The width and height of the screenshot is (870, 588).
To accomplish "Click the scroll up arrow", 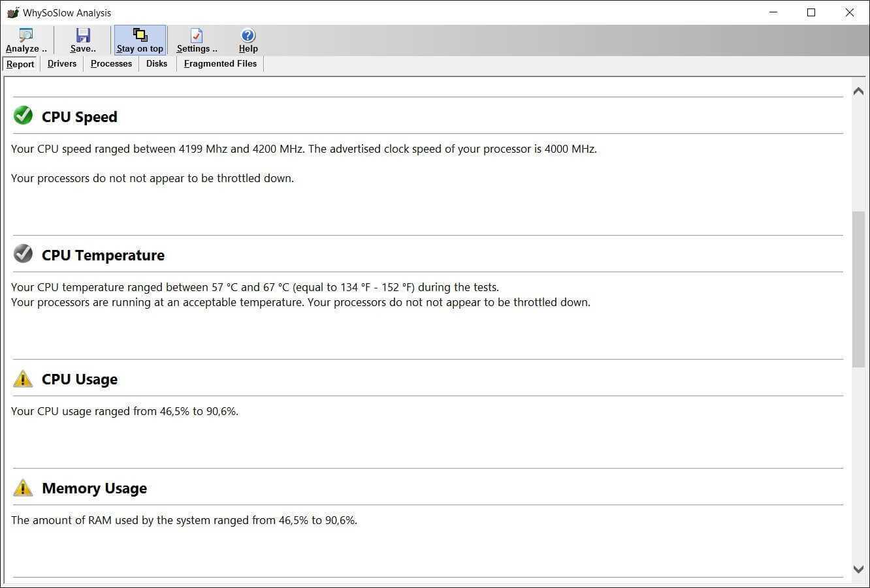I will click(858, 91).
